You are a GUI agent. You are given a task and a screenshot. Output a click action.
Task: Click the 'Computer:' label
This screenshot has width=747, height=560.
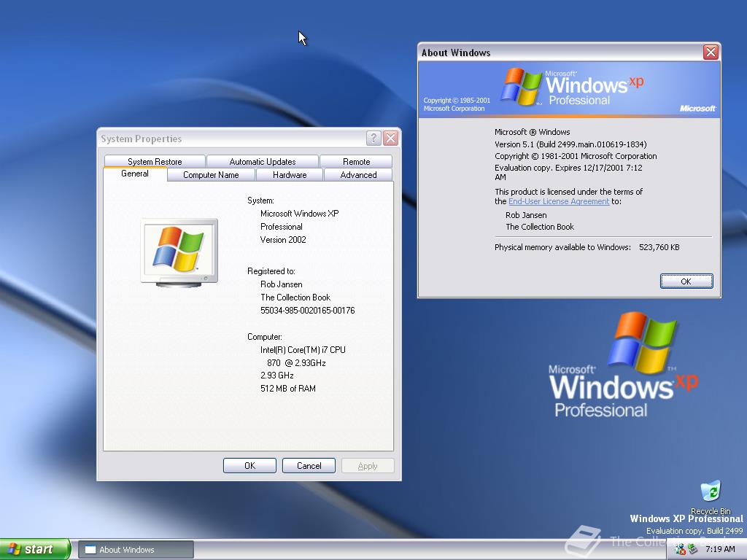click(264, 337)
